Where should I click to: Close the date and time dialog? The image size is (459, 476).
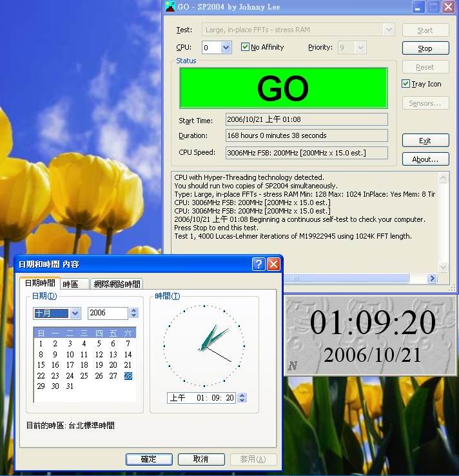pos(273,264)
